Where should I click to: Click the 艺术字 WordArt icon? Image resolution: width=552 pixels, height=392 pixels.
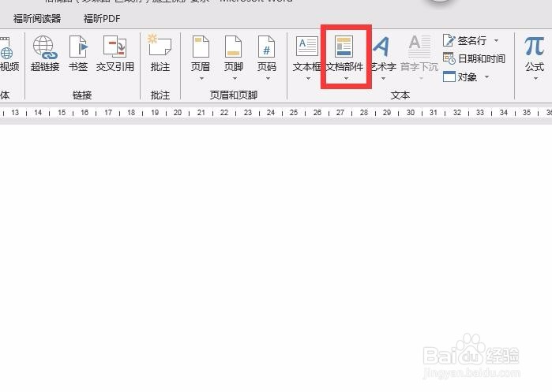pyautogui.click(x=381, y=47)
